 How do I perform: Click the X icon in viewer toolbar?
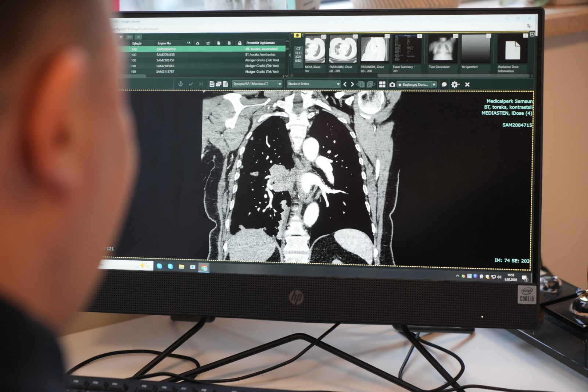[x=467, y=85]
